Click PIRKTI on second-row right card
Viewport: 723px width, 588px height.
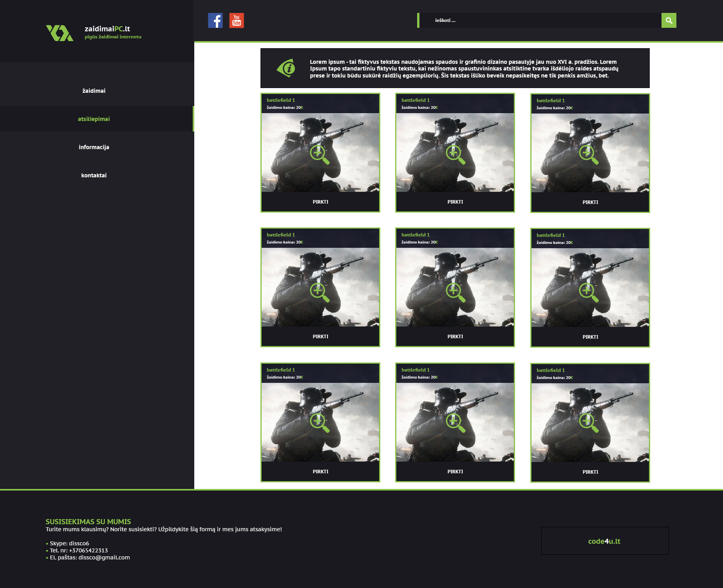click(590, 337)
